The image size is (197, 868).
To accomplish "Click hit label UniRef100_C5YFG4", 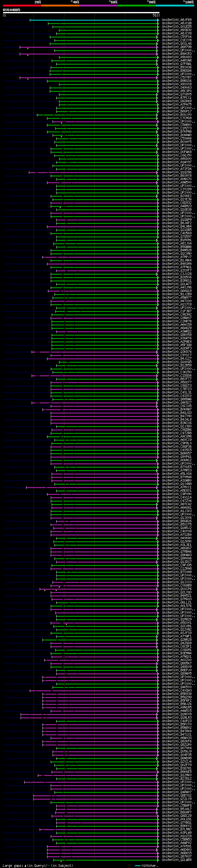I will (177, 37).
